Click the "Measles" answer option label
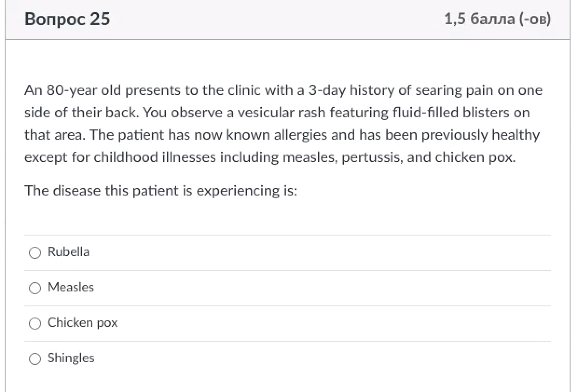The height and width of the screenshot is (392, 578). (71, 287)
